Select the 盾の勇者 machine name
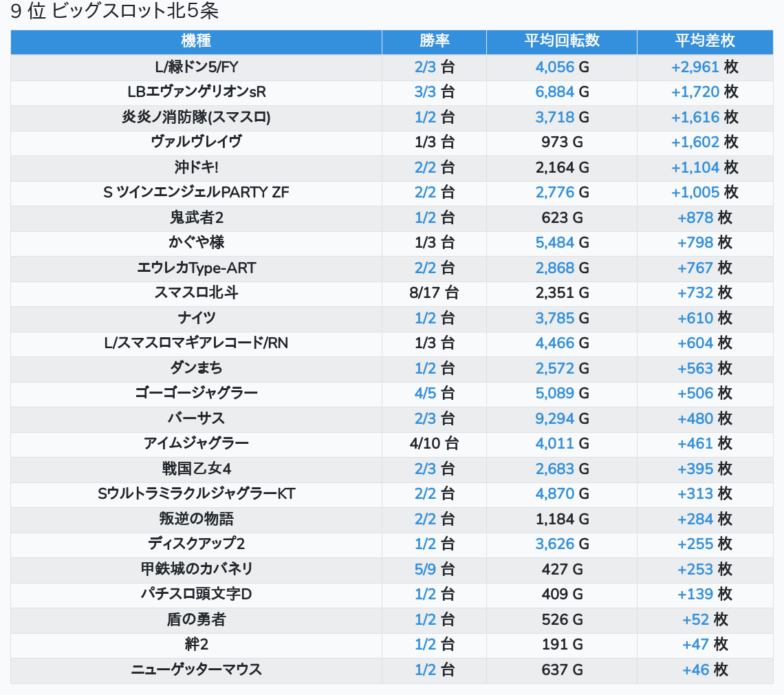 point(196,619)
